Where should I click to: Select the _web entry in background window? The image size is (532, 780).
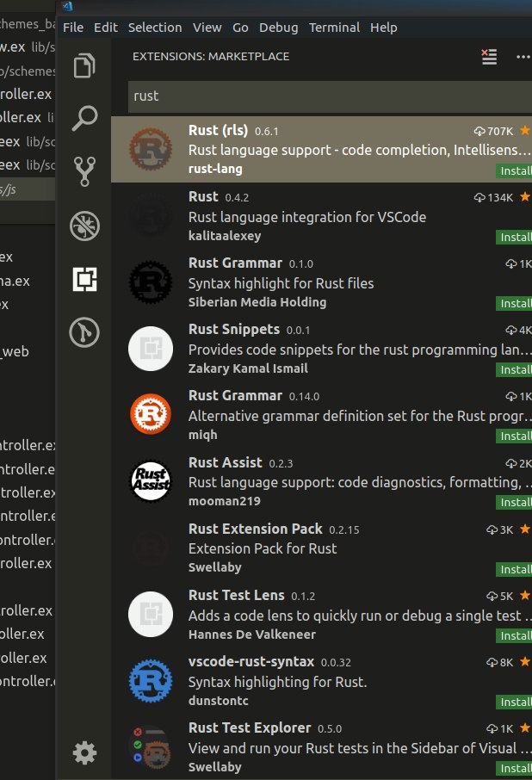coord(15,352)
